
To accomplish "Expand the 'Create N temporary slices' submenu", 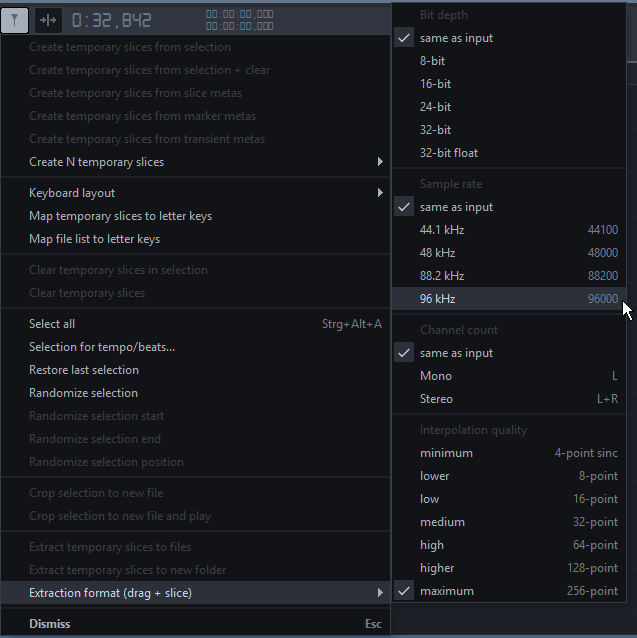I will click(x=97, y=162).
